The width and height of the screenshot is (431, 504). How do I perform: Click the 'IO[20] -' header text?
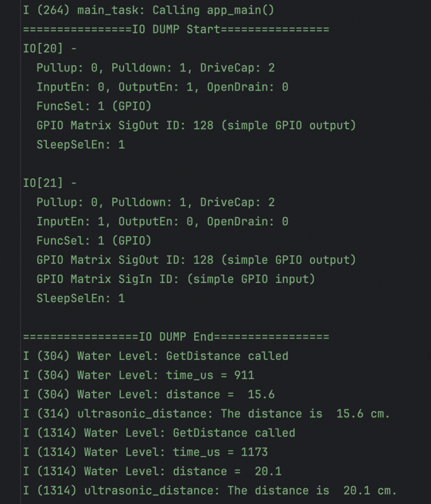coord(50,48)
